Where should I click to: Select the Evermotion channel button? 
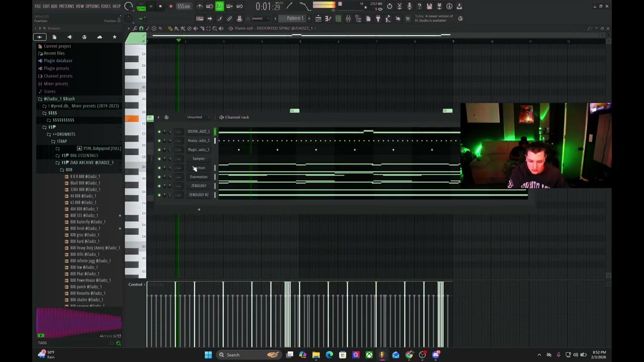(199, 177)
